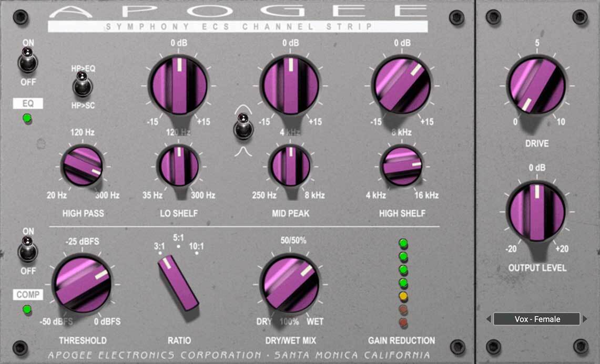The image size is (600, 364).
Task: Click the previous preset left arrow
Action: tap(489, 319)
